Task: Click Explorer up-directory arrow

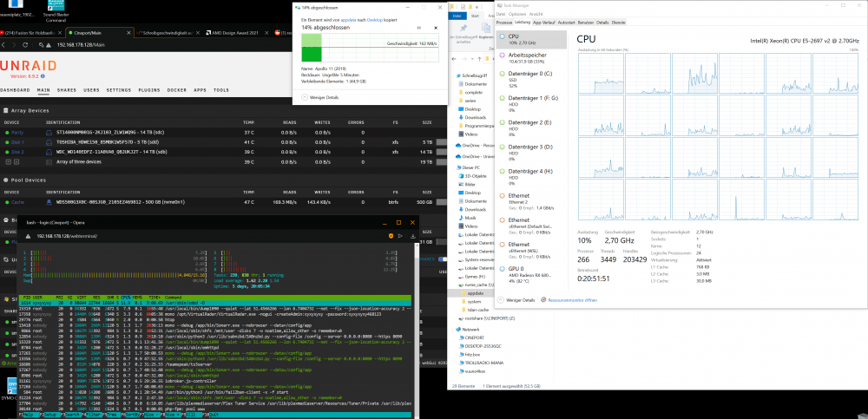Action: point(481,57)
